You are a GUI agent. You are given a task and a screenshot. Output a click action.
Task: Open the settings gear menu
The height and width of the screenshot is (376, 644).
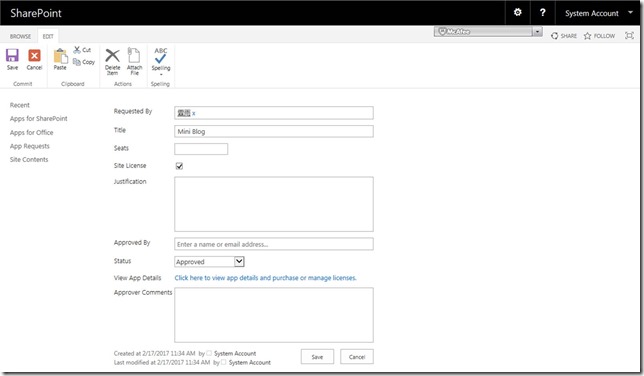tap(518, 12)
